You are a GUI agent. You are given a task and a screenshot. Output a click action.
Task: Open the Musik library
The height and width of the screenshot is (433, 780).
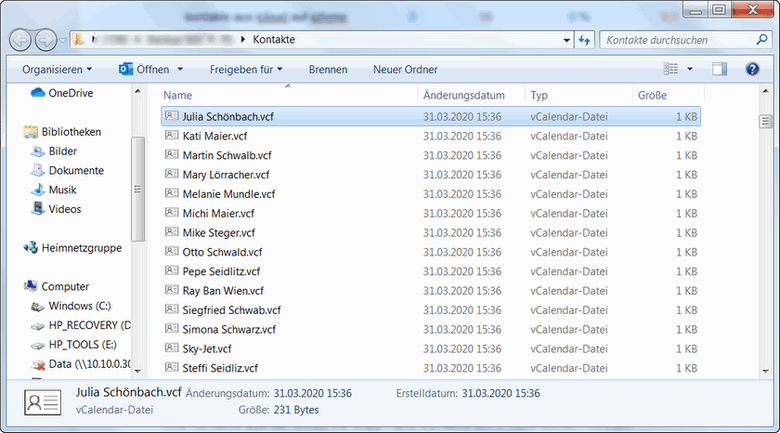point(54,190)
